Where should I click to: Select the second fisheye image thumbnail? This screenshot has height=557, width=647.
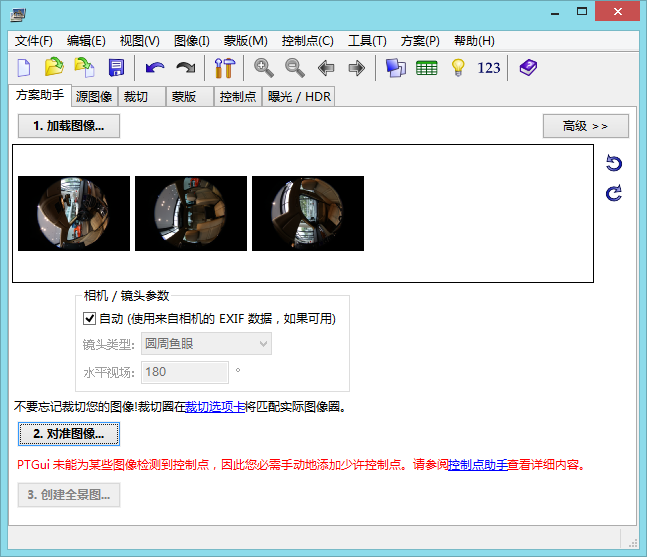tap(191, 213)
